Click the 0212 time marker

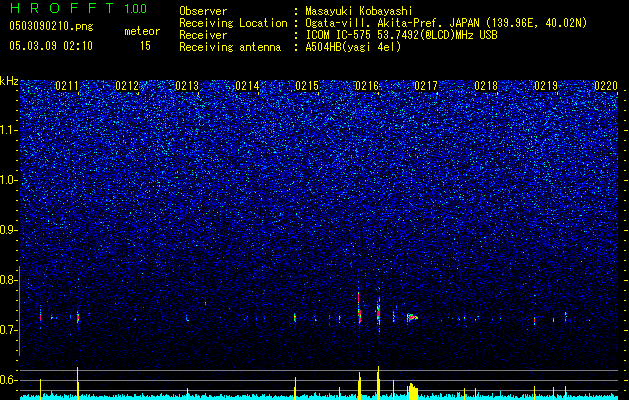click(x=127, y=86)
